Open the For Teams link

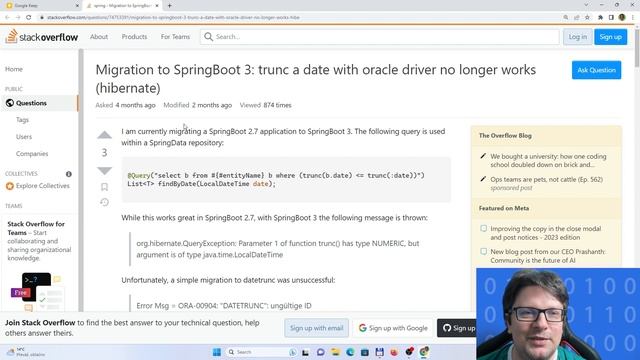coord(175,37)
